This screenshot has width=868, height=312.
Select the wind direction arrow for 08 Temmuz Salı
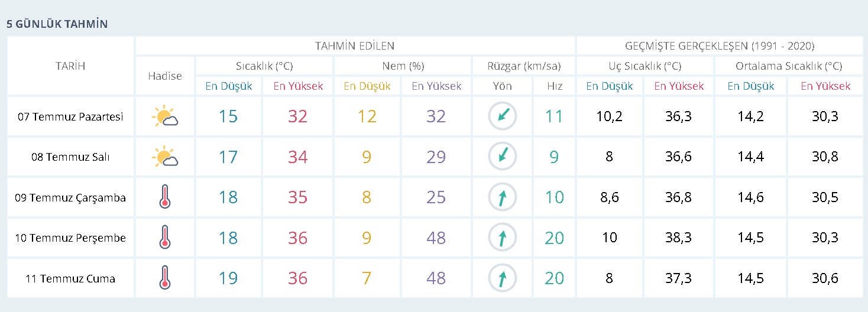[502, 157]
